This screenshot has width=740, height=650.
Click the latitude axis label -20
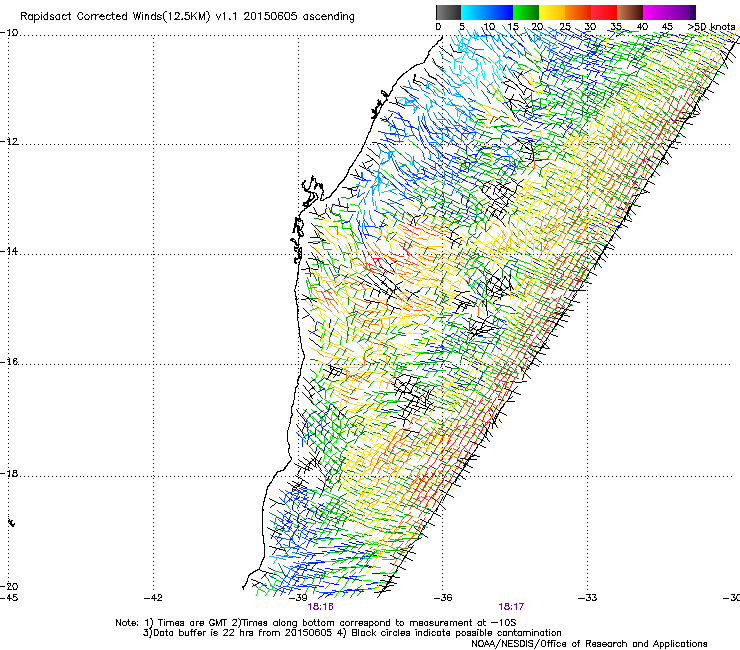pyautogui.click(x=9, y=586)
